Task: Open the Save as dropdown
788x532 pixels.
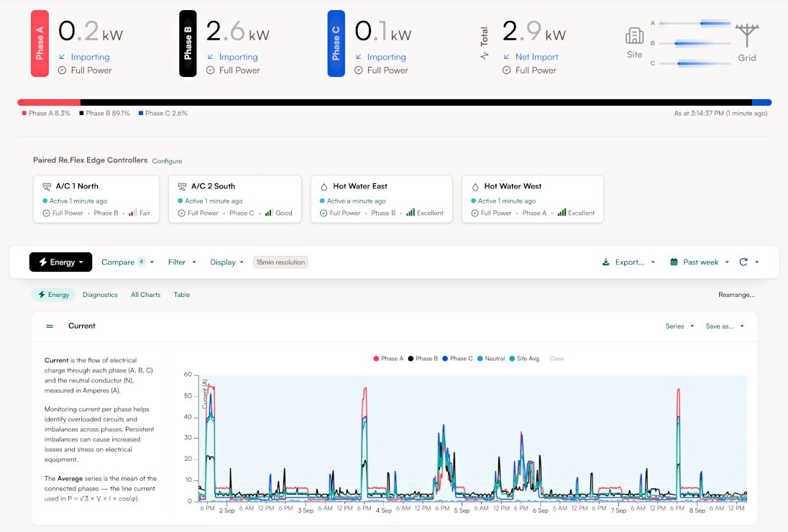Action: click(725, 326)
